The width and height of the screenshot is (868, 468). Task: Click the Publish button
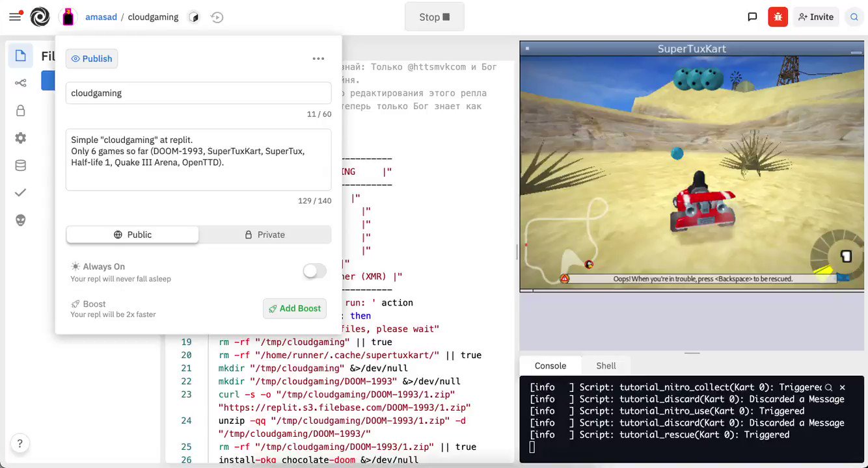pos(92,58)
